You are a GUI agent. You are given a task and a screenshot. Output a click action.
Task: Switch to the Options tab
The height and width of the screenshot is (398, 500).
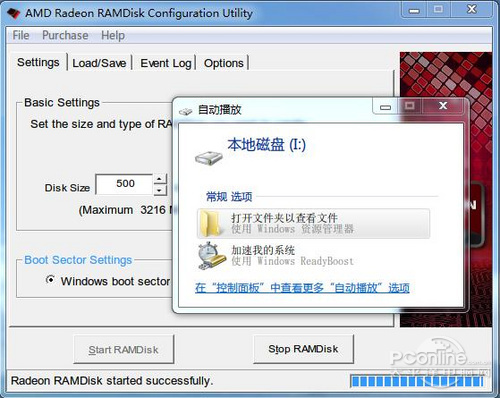click(x=224, y=63)
